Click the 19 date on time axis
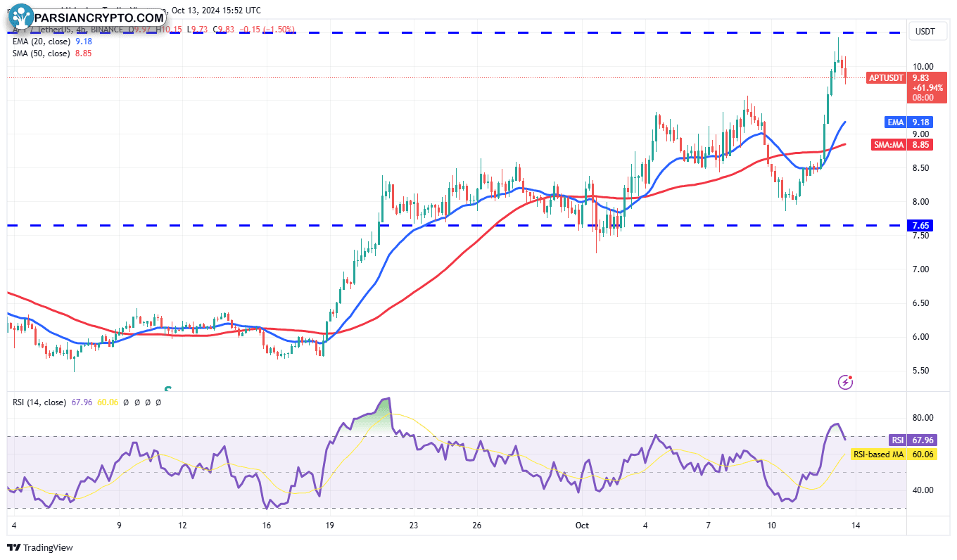The image size is (957, 560). coord(330,526)
